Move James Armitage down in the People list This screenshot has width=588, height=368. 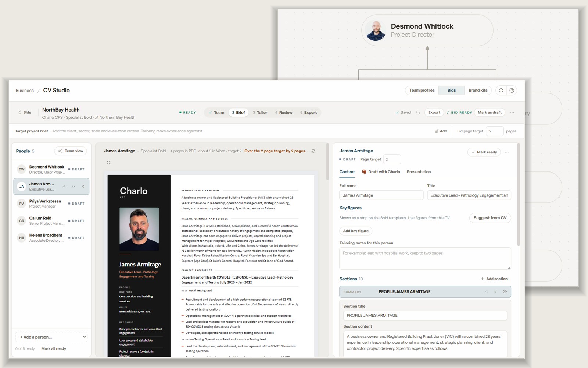click(73, 187)
